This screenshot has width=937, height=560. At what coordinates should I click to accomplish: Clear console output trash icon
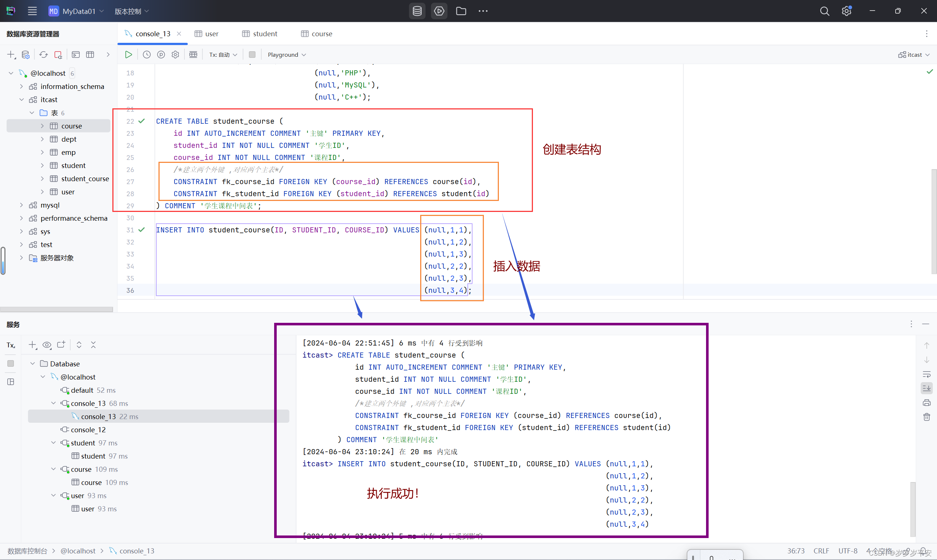tap(926, 417)
